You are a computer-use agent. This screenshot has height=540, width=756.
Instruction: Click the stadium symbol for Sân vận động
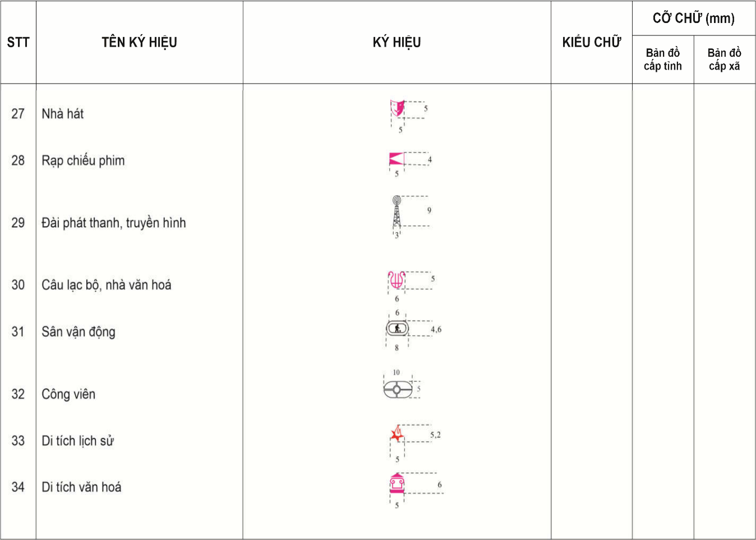pyautogui.click(x=397, y=328)
